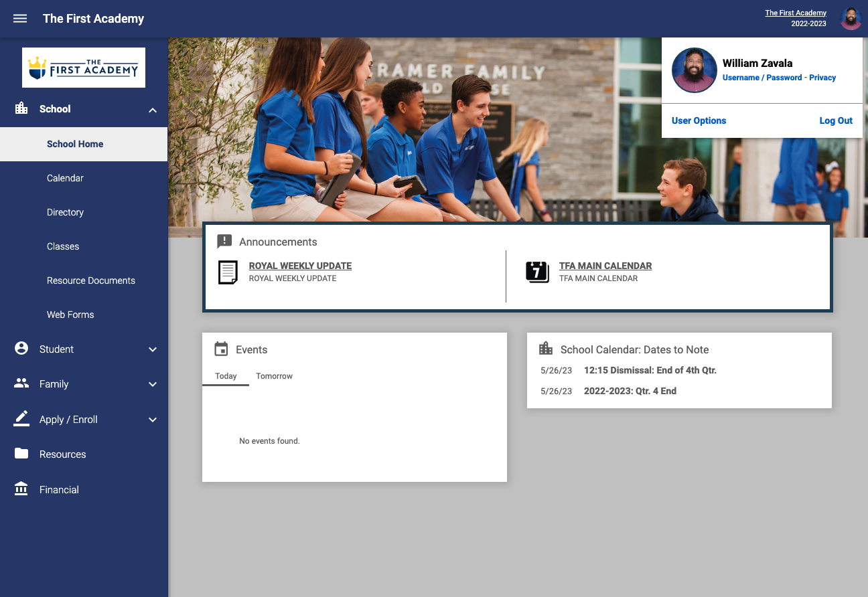
Task: Click the Events calendar icon
Action: pyautogui.click(x=221, y=349)
